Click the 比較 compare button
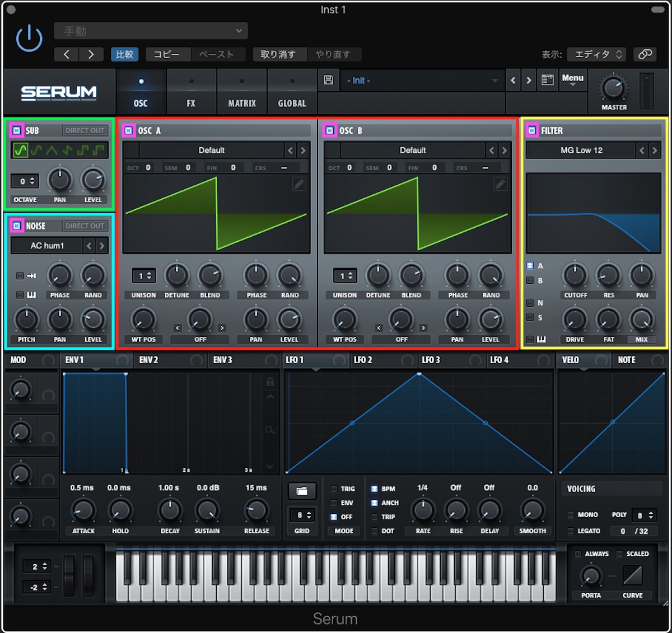Viewport: 672px width, 633px height. [x=124, y=54]
